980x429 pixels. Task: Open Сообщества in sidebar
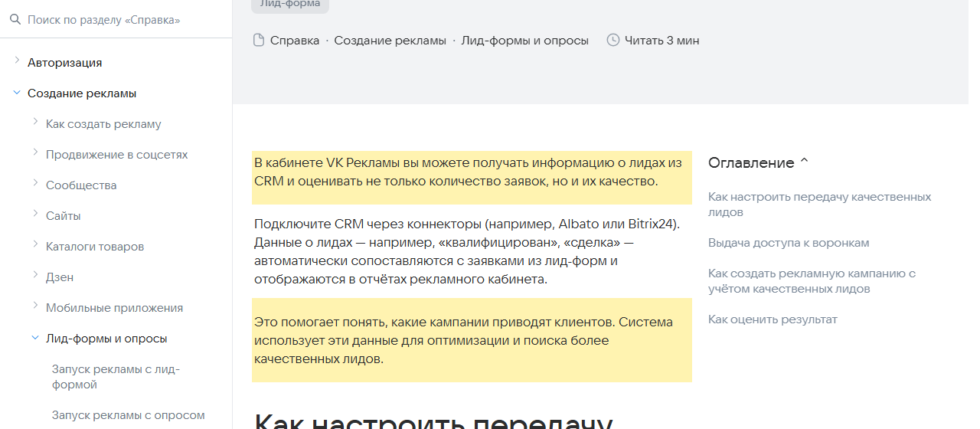click(81, 185)
